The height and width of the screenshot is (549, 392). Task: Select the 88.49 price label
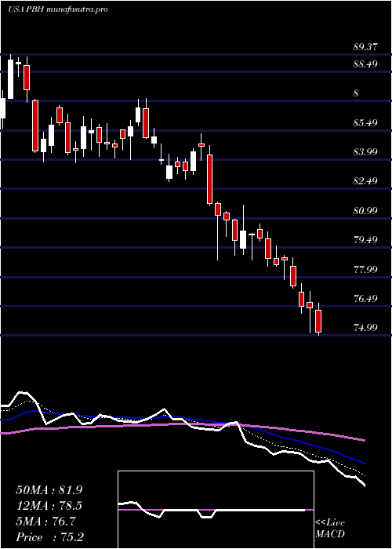coord(365,64)
